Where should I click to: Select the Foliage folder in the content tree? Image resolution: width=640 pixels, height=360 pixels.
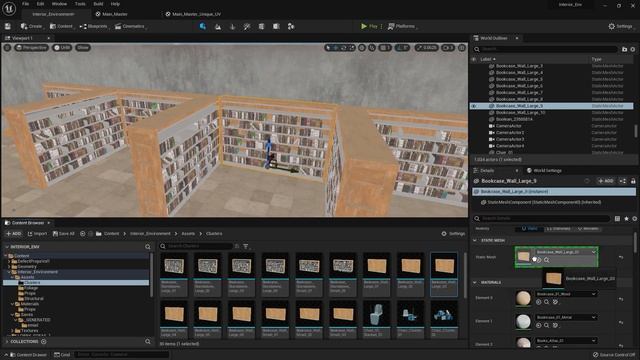coord(31,288)
